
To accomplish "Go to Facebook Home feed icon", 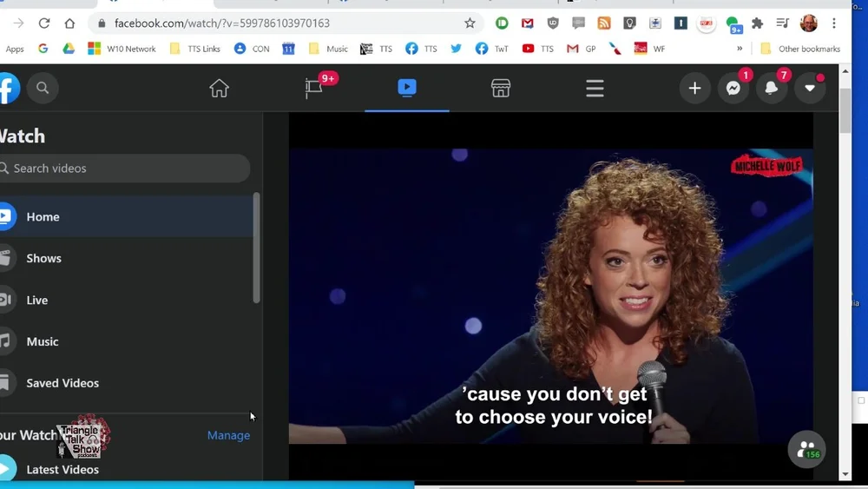I will 220,88.
